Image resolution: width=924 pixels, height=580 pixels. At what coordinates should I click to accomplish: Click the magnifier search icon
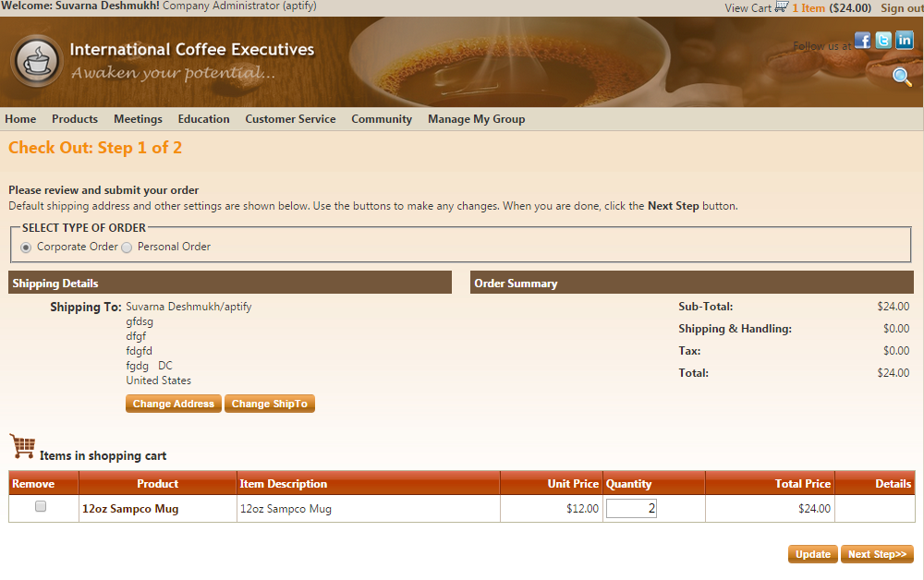(902, 77)
